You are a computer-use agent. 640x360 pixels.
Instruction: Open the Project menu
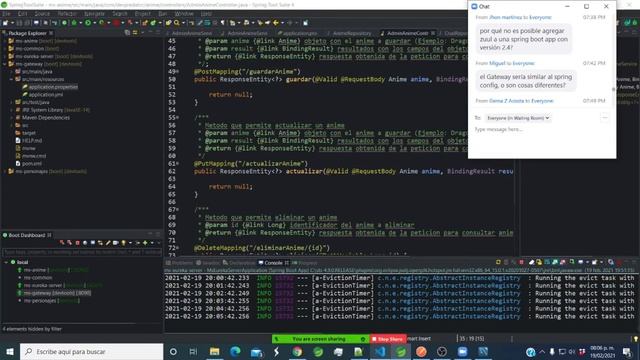142,13
